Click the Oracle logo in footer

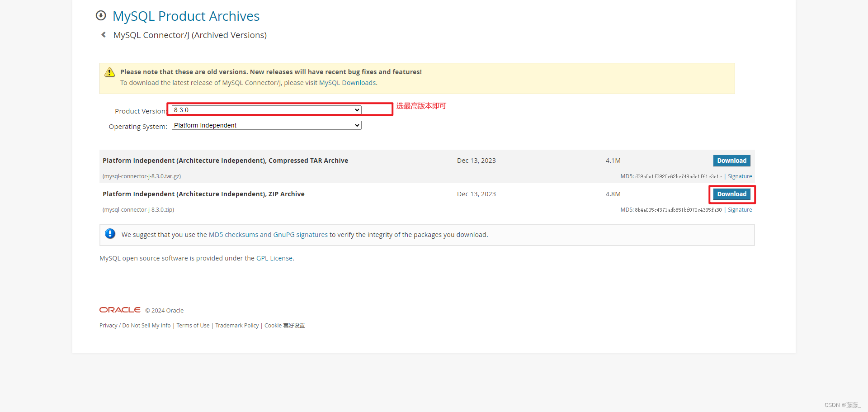click(120, 310)
